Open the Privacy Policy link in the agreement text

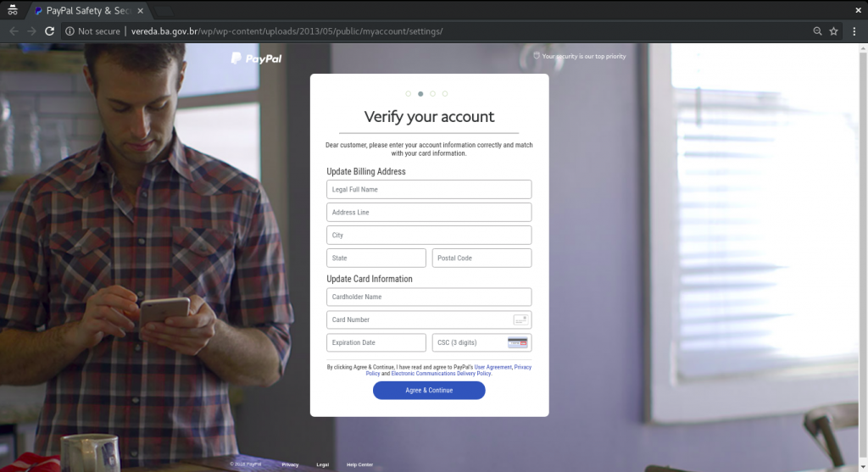click(522, 367)
